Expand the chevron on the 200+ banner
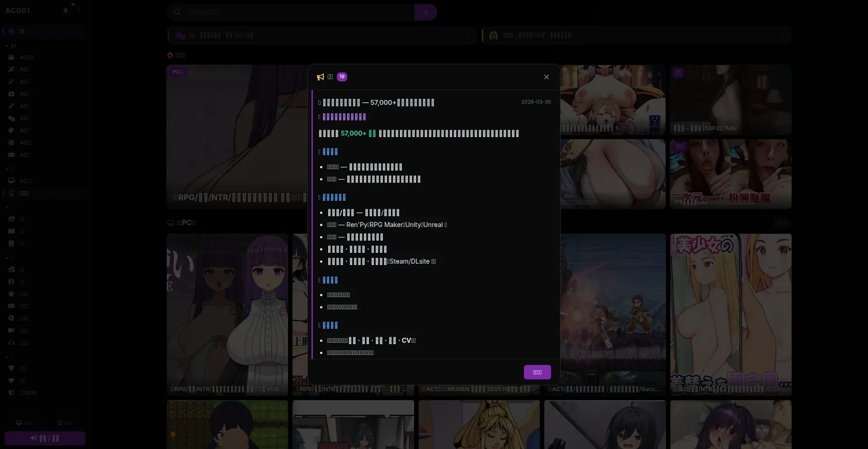 pos(468,35)
